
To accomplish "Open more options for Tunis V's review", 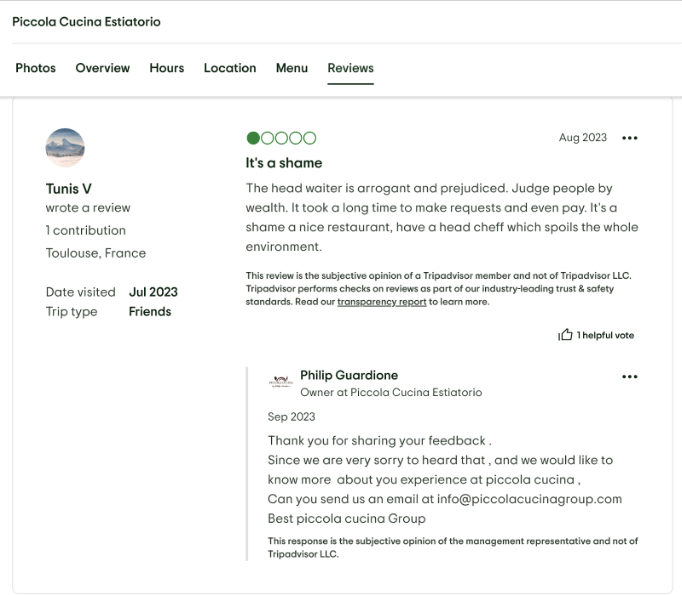I will tap(629, 138).
